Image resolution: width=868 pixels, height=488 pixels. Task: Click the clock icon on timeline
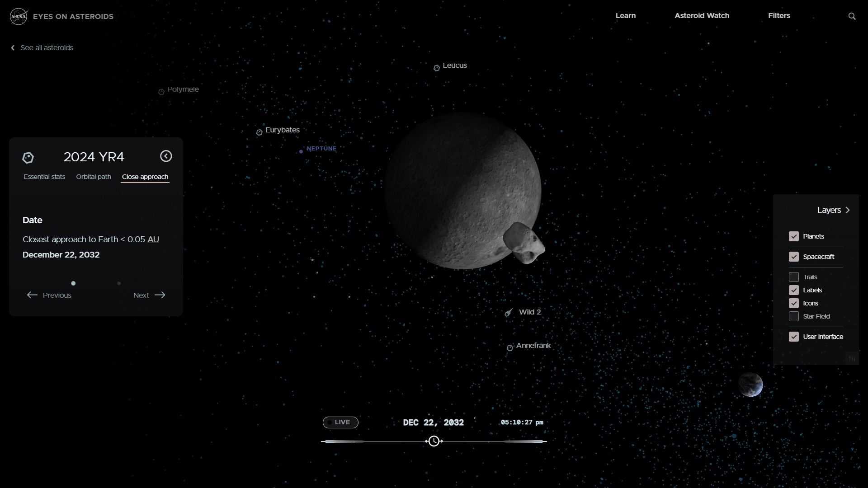point(434,441)
